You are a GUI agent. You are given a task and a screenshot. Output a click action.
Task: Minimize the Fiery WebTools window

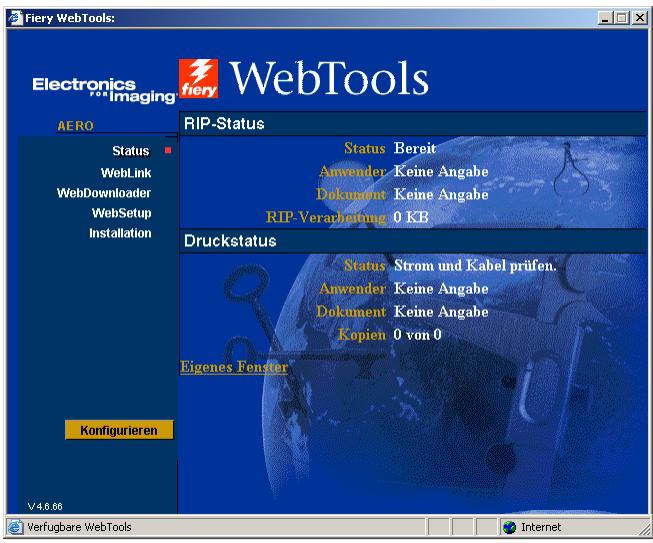coord(605,18)
